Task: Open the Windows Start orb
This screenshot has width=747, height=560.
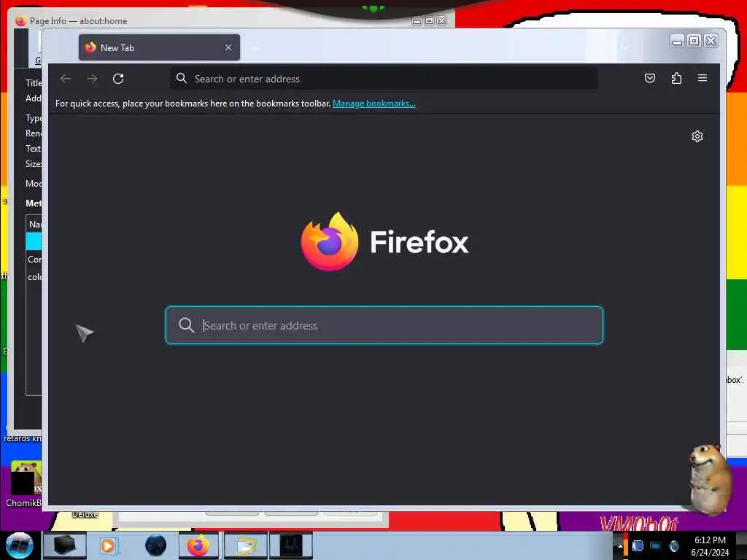Action: point(20,545)
